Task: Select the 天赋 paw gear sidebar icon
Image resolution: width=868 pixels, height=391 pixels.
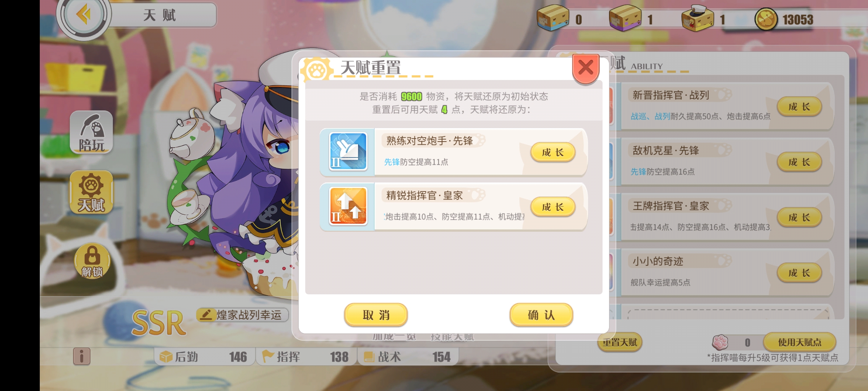Action: pos(92,192)
